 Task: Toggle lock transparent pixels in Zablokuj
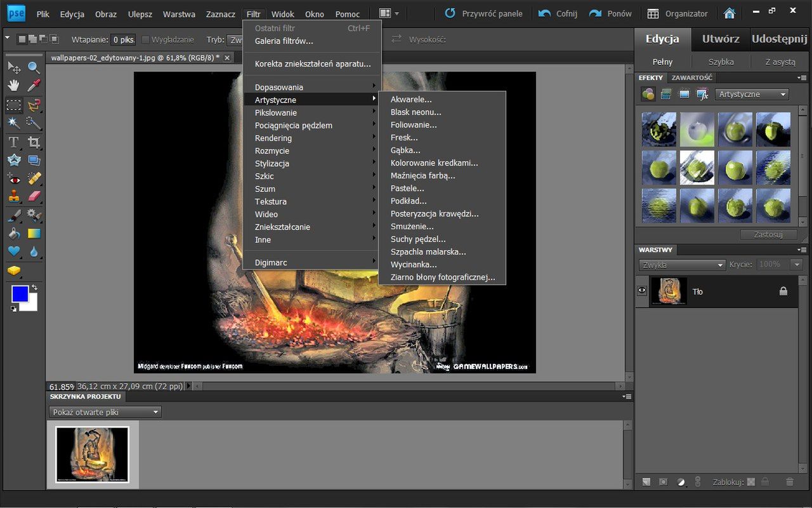click(x=750, y=482)
